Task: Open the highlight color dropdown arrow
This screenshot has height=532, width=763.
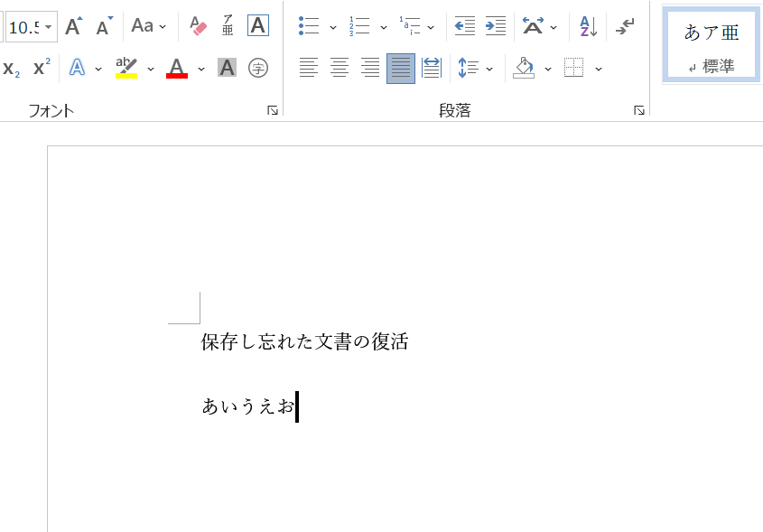Action: pos(151,69)
